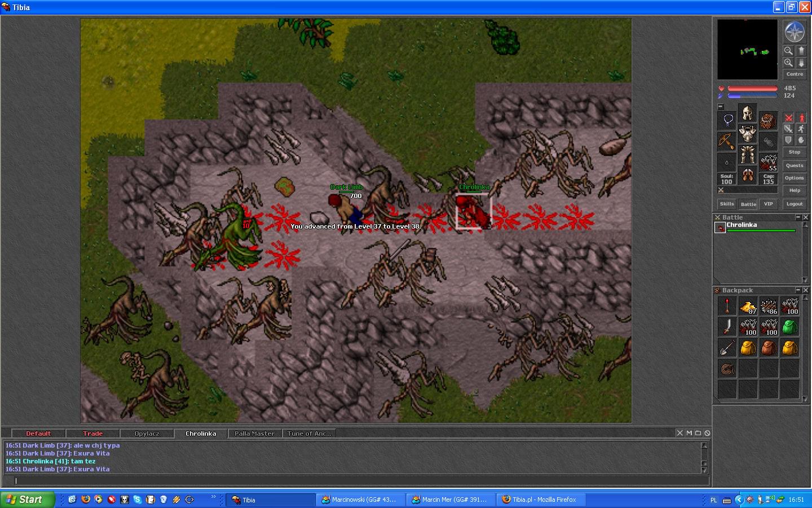
Task: Close the Backpack panel
Action: pyautogui.click(x=806, y=290)
